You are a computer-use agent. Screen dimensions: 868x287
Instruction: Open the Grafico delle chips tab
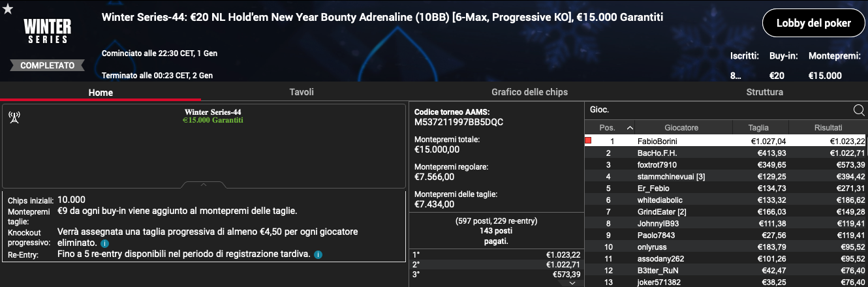click(529, 92)
